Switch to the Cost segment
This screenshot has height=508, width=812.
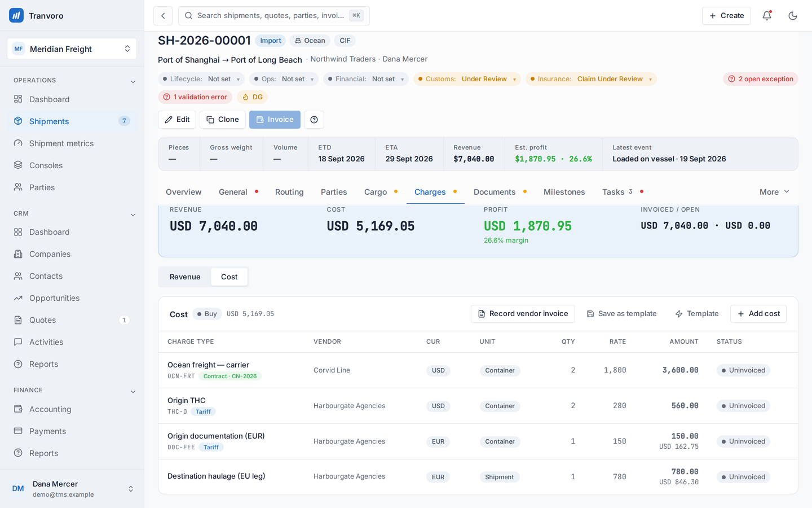point(229,277)
